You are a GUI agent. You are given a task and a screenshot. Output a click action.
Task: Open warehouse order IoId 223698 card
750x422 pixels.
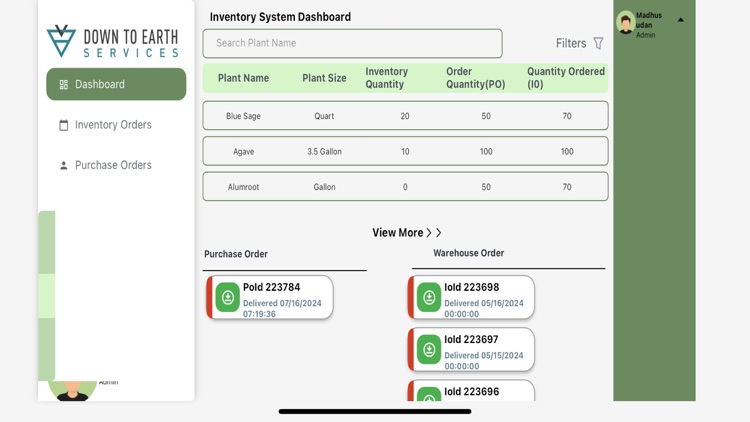pos(471,297)
